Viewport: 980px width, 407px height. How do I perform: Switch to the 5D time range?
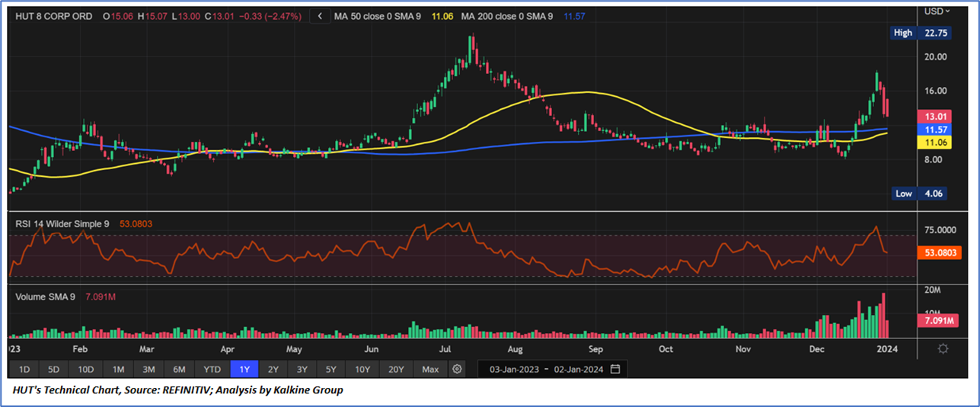pos(53,369)
